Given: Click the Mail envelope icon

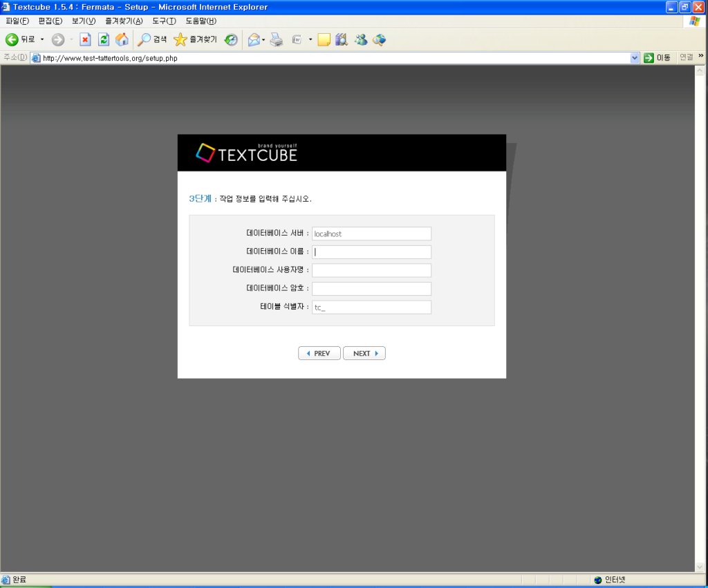Looking at the screenshot, I should (x=254, y=39).
